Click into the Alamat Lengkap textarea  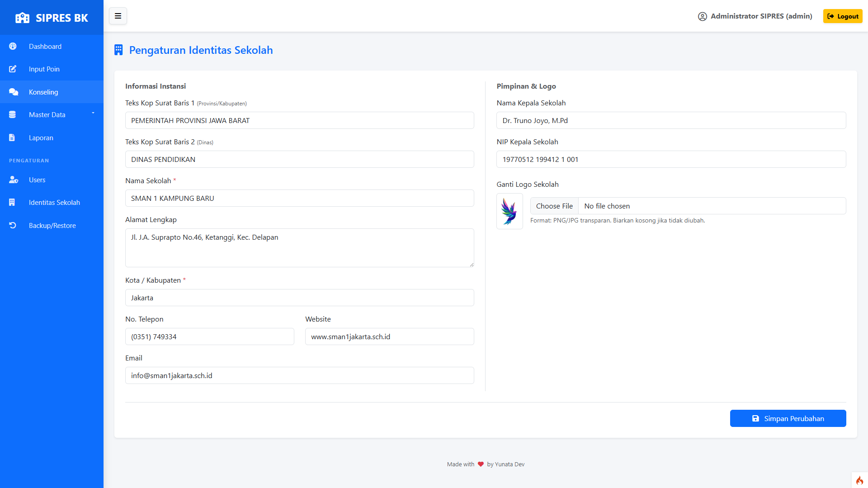pos(299,248)
